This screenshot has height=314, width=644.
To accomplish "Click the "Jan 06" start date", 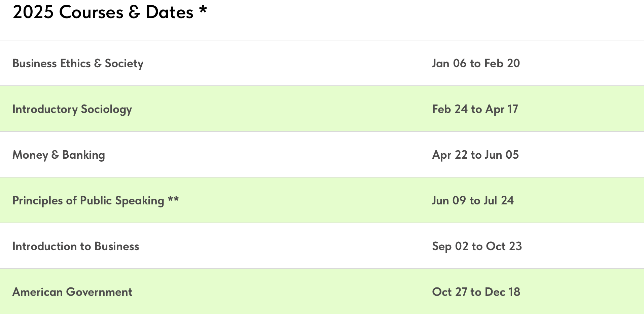I will pyautogui.click(x=449, y=64).
